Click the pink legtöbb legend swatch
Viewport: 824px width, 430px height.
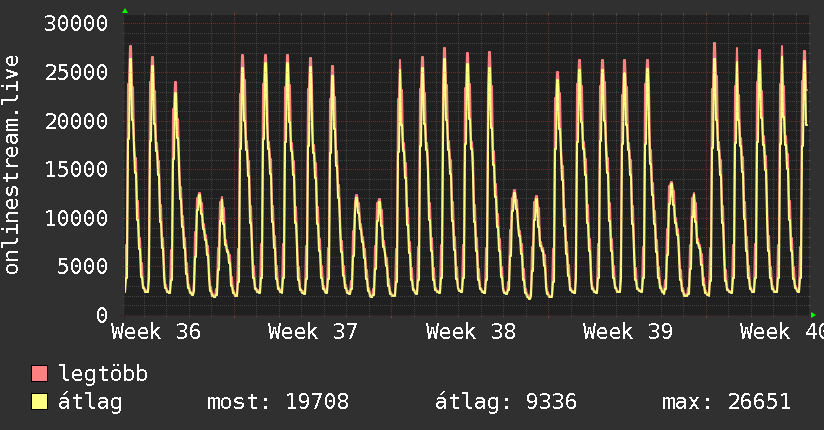39,373
